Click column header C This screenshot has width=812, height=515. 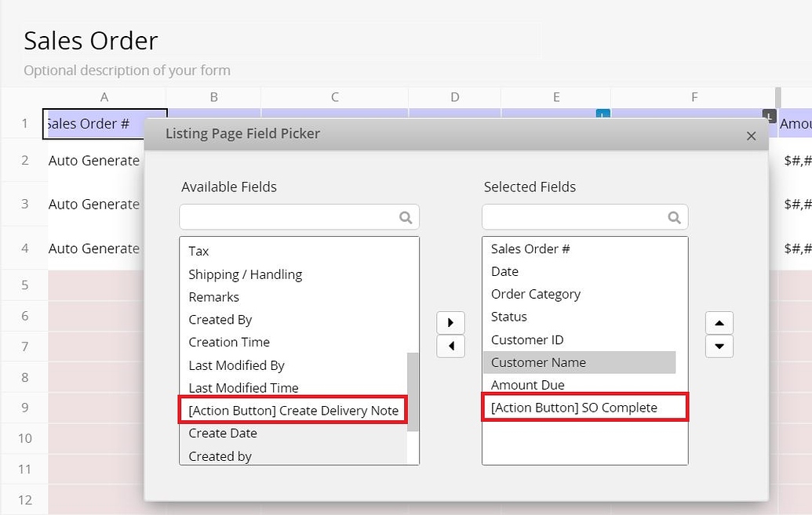tap(334, 96)
